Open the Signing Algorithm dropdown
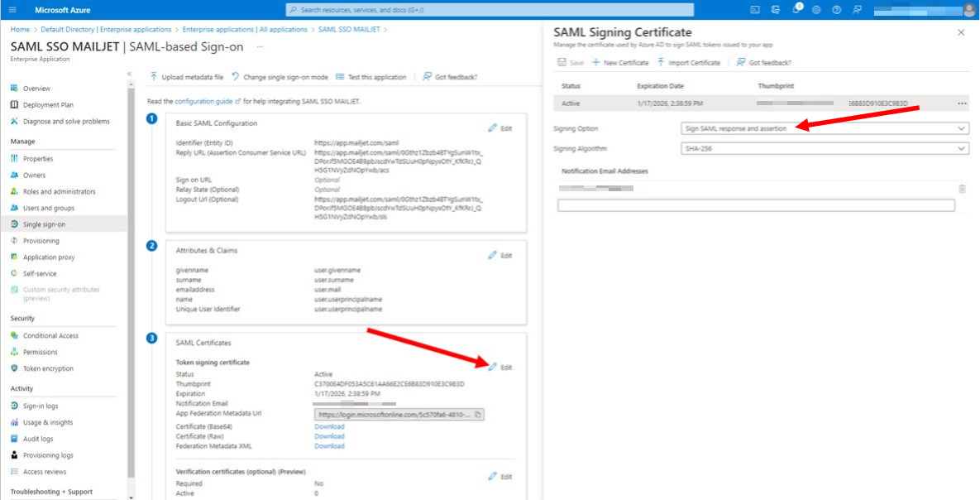 click(x=825, y=149)
